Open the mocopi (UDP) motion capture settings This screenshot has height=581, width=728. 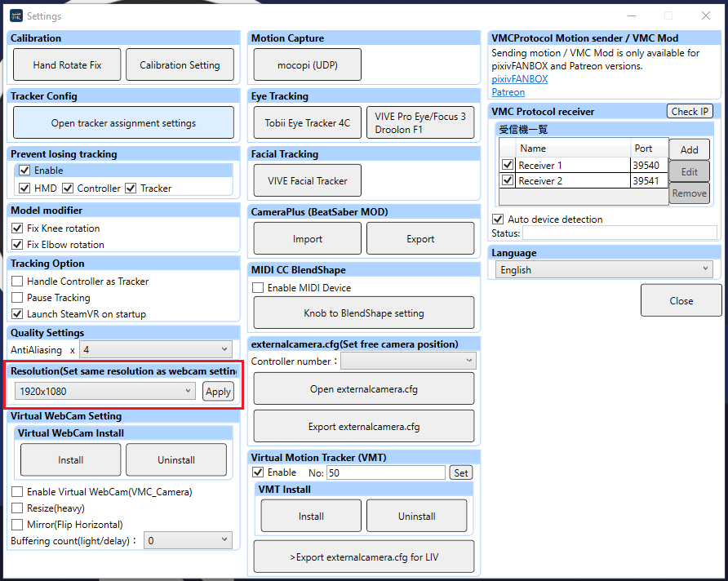pos(307,65)
